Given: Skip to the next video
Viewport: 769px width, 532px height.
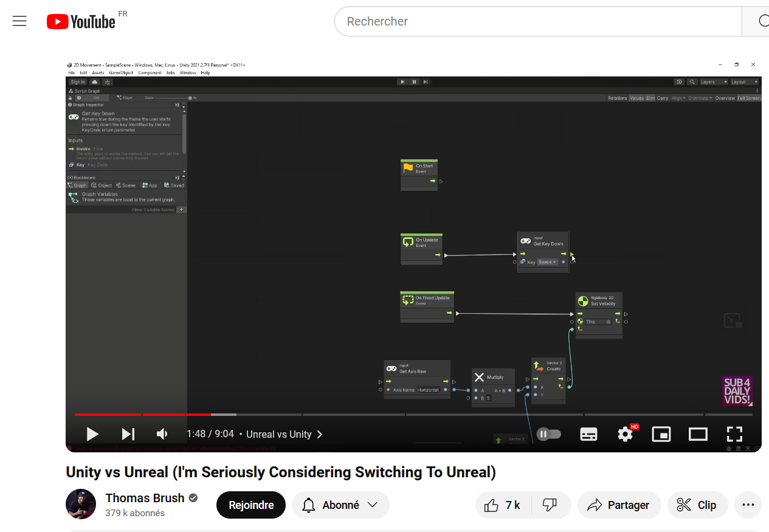Looking at the screenshot, I should [128, 434].
